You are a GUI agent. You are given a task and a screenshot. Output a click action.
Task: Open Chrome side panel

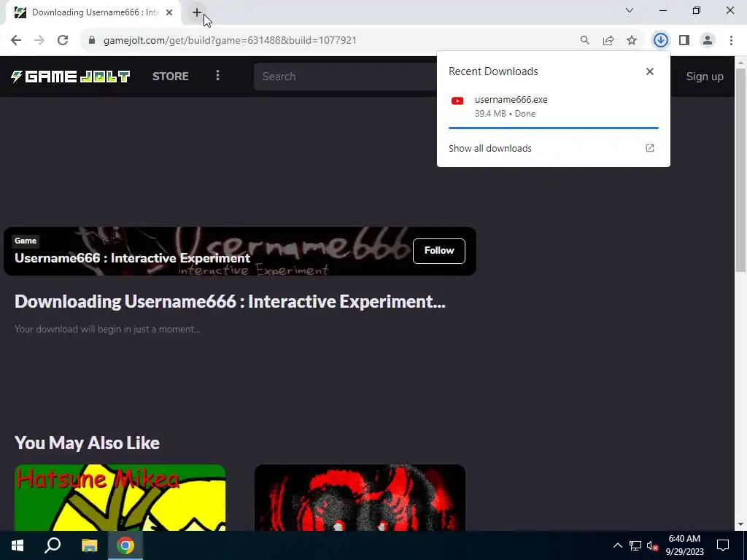point(684,41)
